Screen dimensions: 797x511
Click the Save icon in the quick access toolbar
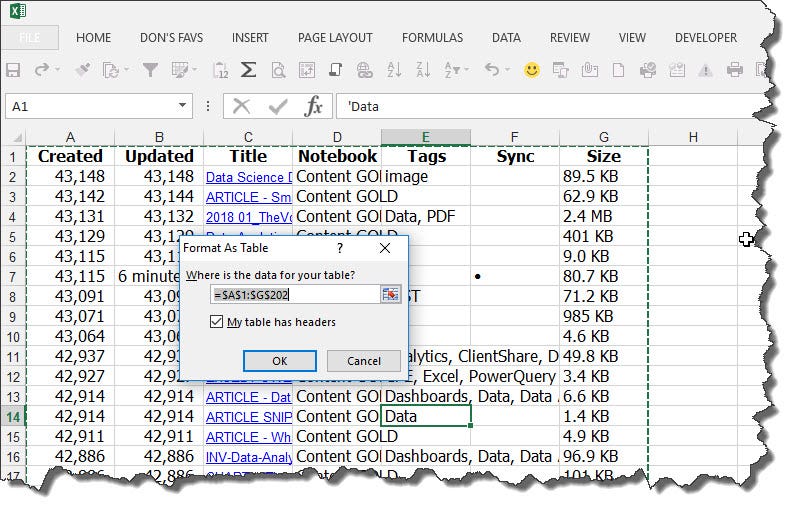tap(13, 70)
